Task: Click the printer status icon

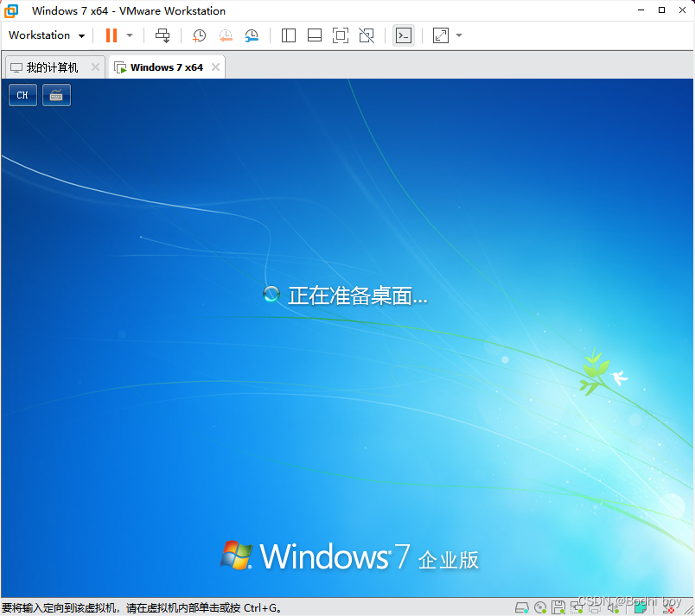Action: (595, 607)
